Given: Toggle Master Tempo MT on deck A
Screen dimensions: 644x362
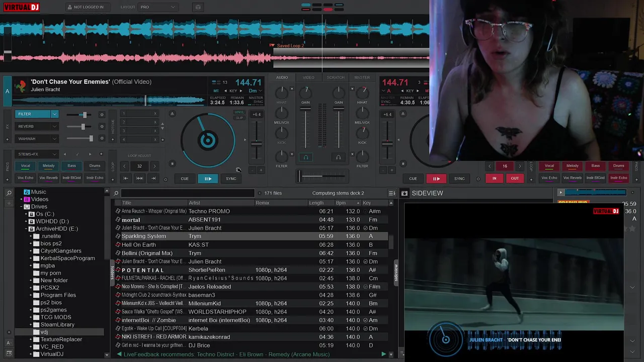Looking at the screenshot, I should click(x=216, y=91).
